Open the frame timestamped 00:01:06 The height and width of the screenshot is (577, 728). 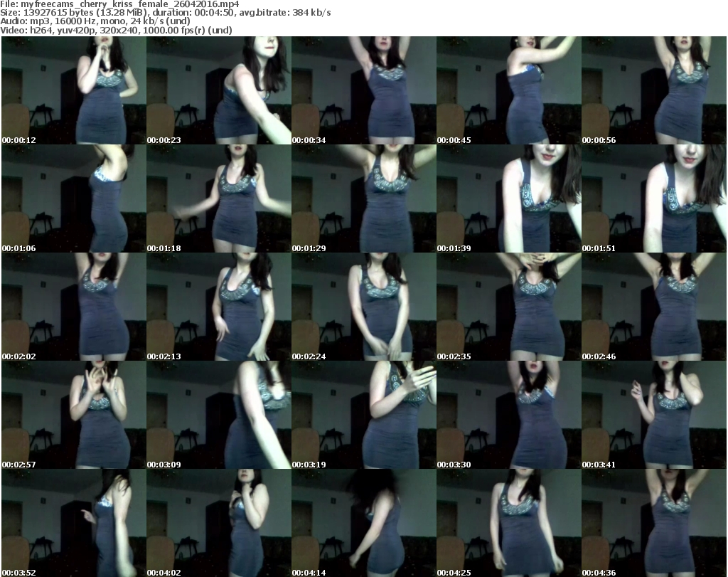point(74,198)
